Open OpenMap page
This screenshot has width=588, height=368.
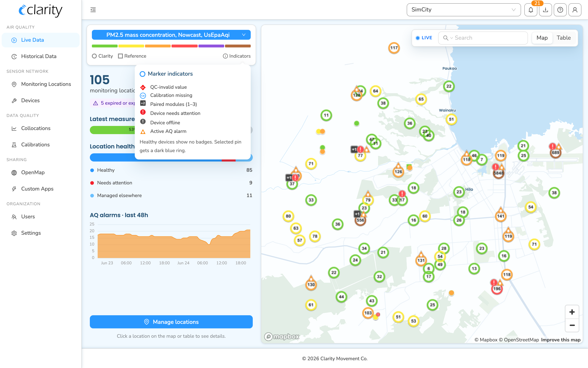[x=41, y=173]
